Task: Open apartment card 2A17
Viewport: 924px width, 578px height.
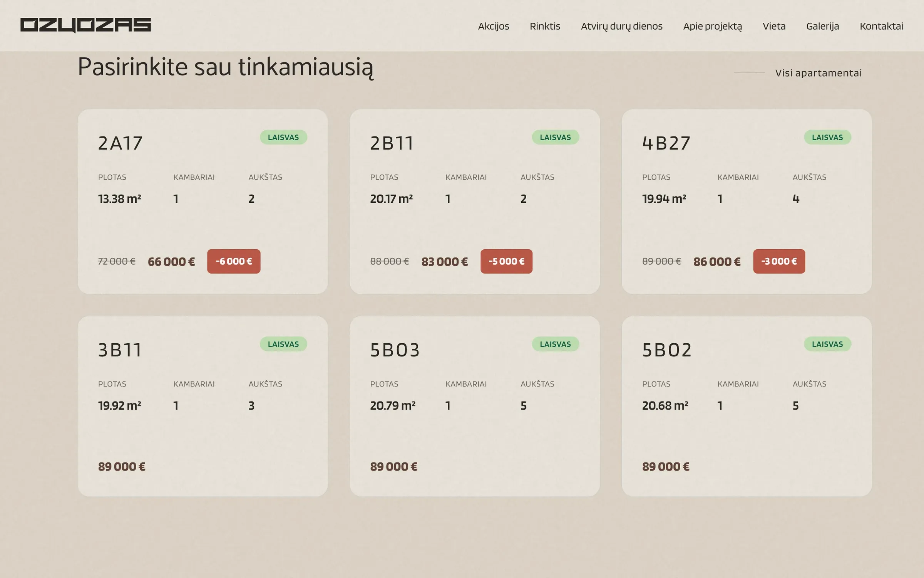Action: coord(203,202)
